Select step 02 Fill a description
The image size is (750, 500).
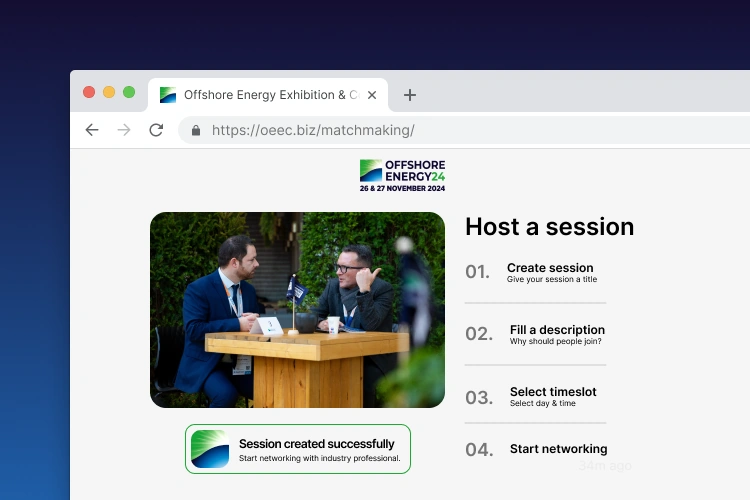coord(535,334)
